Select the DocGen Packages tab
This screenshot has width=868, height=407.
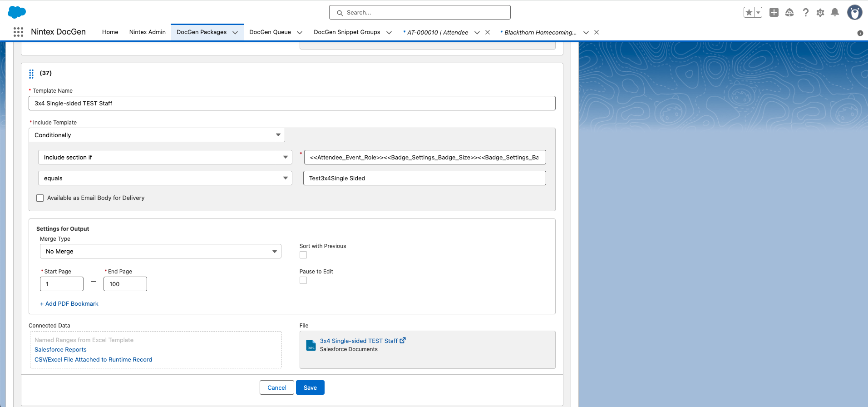[202, 32]
